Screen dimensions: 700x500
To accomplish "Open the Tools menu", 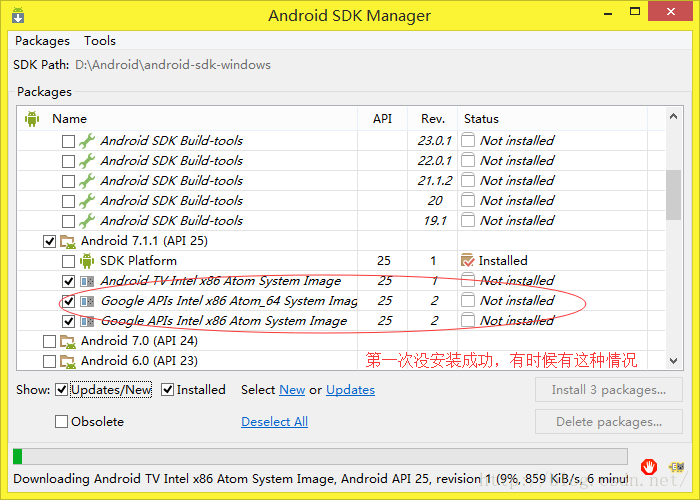I will [x=100, y=41].
